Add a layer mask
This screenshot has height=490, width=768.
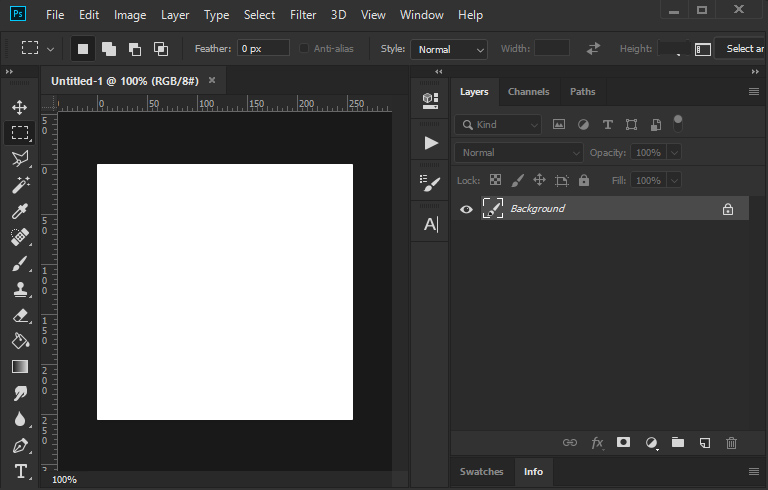[x=624, y=442]
